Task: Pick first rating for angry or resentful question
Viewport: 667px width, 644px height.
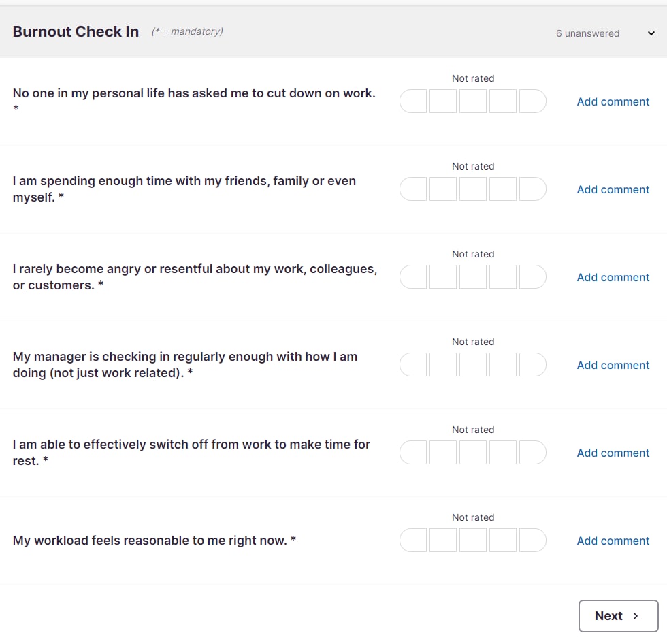Action: coord(413,277)
